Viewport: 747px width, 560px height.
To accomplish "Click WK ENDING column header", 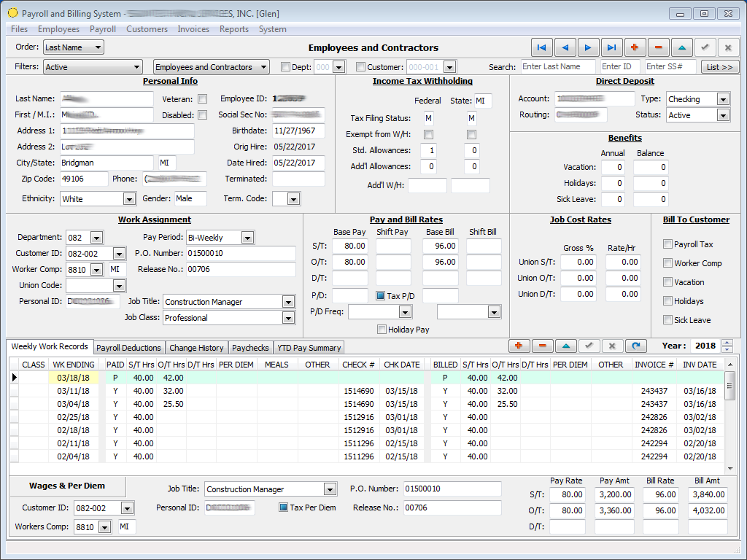I will (x=74, y=365).
